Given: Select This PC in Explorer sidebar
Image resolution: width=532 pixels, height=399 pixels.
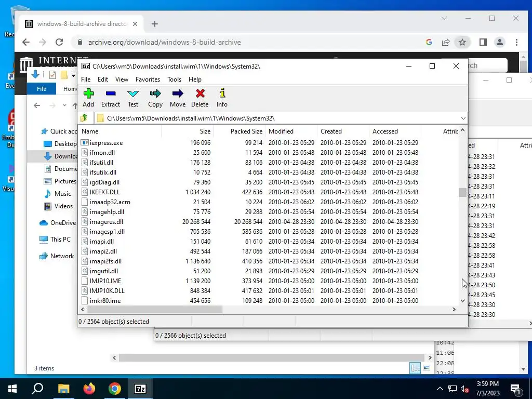Looking at the screenshot, I should pos(60,240).
